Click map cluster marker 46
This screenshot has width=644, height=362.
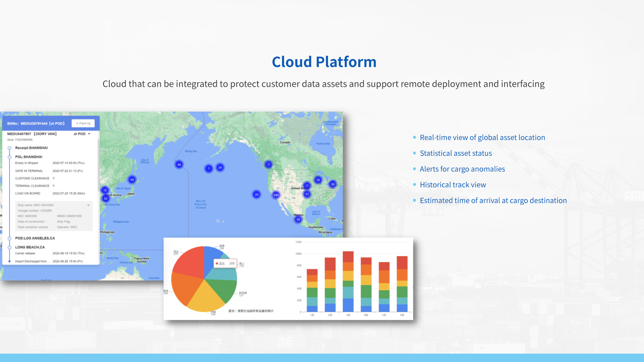[x=179, y=165]
